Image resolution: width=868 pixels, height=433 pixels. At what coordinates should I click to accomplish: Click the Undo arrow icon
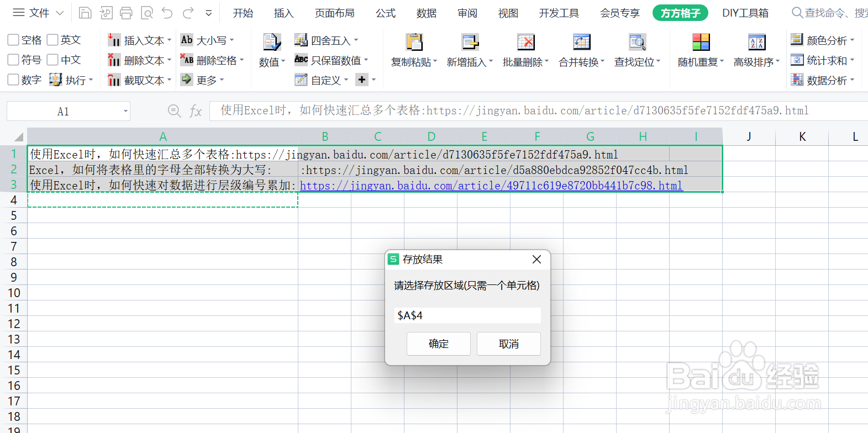(167, 13)
